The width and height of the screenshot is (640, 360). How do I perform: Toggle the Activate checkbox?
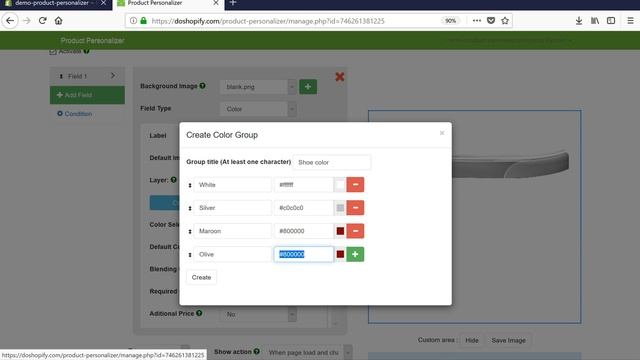53,51
